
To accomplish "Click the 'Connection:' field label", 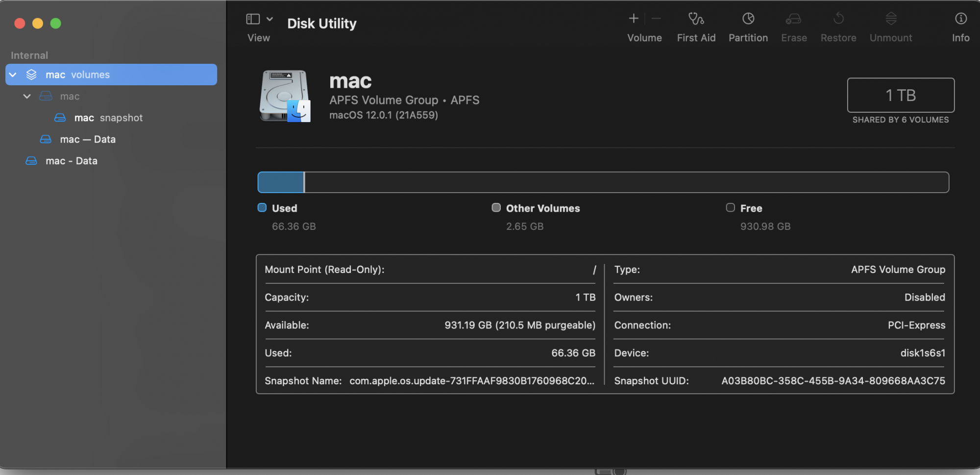I will click(x=642, y=325).
